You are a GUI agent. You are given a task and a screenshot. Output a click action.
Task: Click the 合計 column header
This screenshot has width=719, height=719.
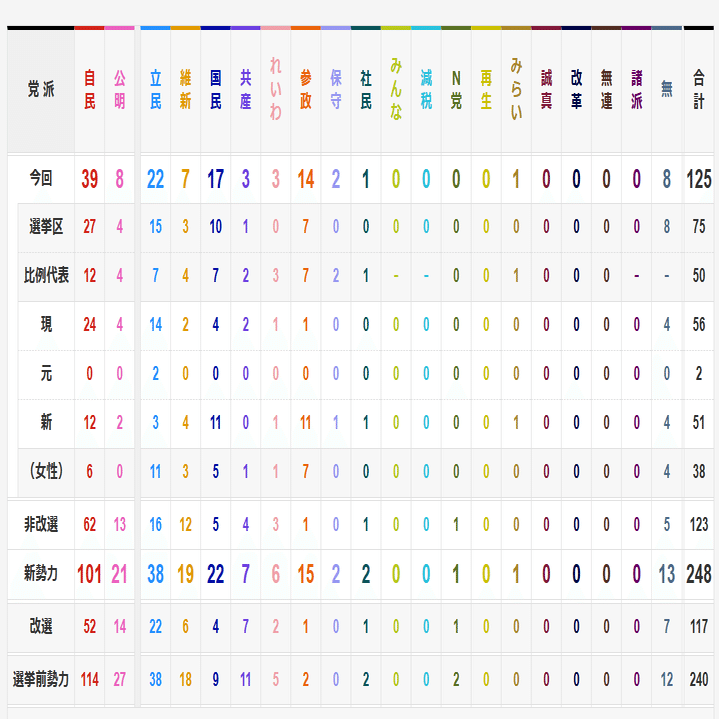pyautogui.click(x=698, y=89)
